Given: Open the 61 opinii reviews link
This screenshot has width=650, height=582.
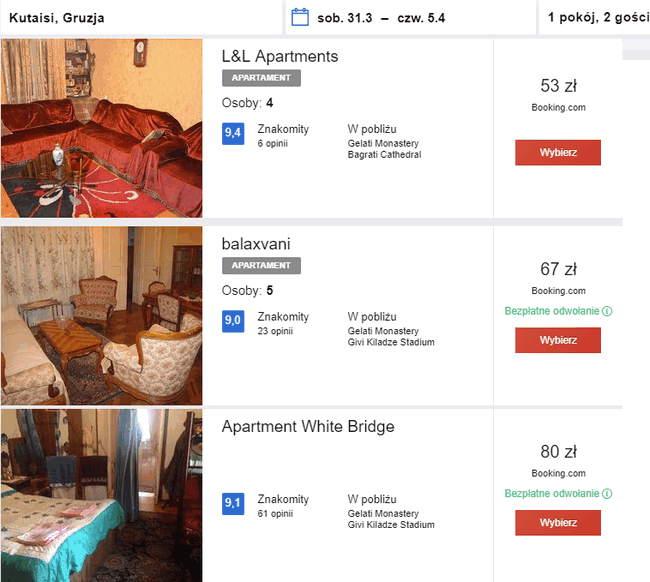Looking at the screenshot, I should [275, 514].
